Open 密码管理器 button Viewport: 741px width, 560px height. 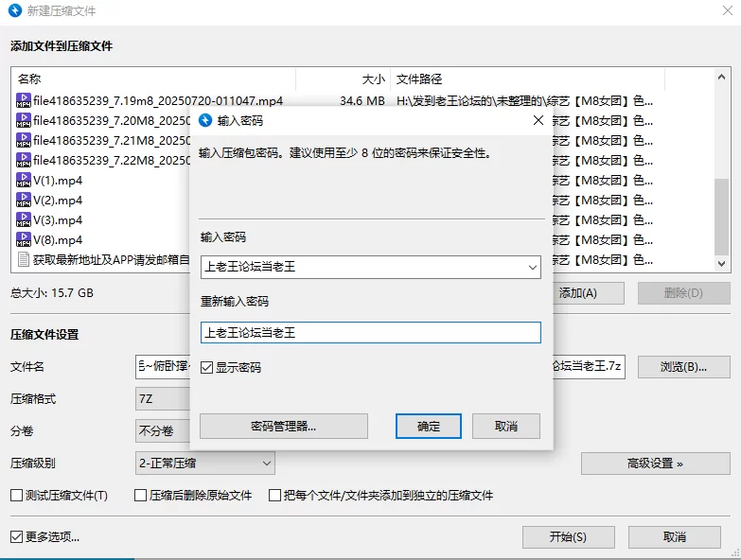(284, 427)
